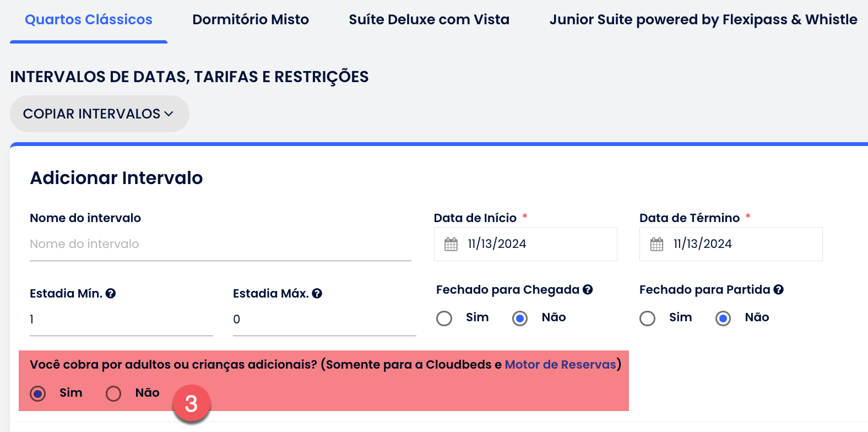Select Não for Fechado para Partida
This screenshot has height=432, width=868.
(723, 318)
